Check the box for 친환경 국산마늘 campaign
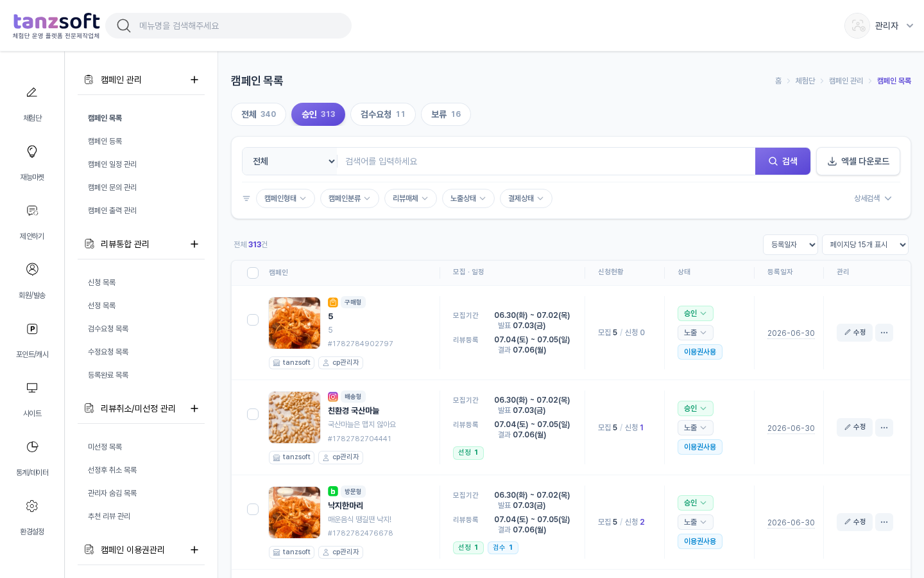The width and height of the screenshot is (924, 578). tap(253, 414)
